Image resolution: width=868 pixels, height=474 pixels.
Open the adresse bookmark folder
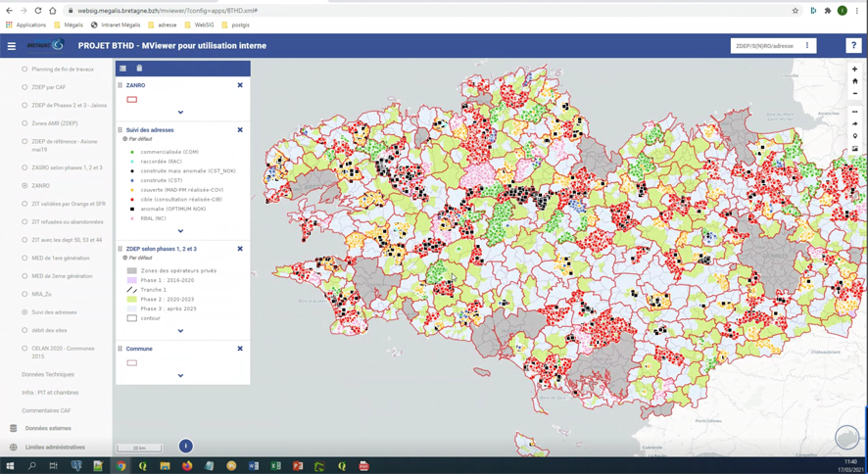coord(163,24)
